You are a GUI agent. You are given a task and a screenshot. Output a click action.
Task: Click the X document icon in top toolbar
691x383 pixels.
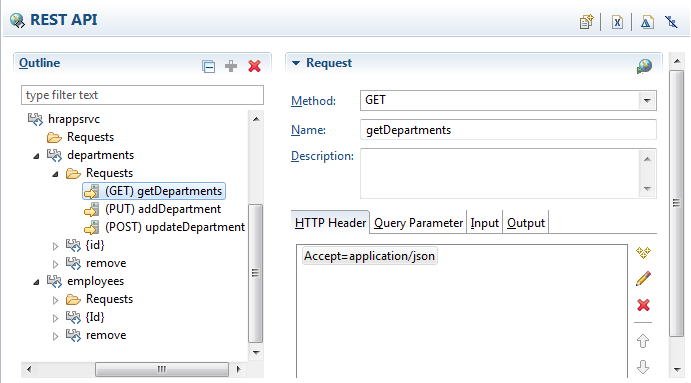(x=617, y=22)
